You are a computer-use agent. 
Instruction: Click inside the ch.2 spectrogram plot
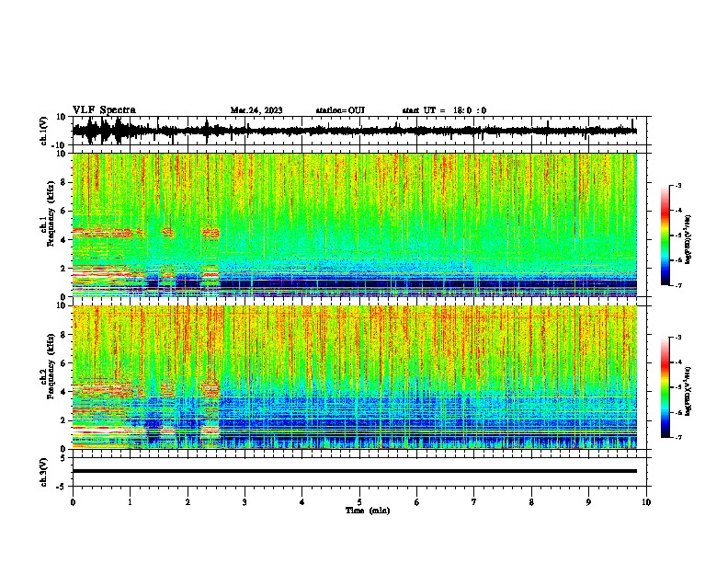pyautogui.click(x=355, y=377)
